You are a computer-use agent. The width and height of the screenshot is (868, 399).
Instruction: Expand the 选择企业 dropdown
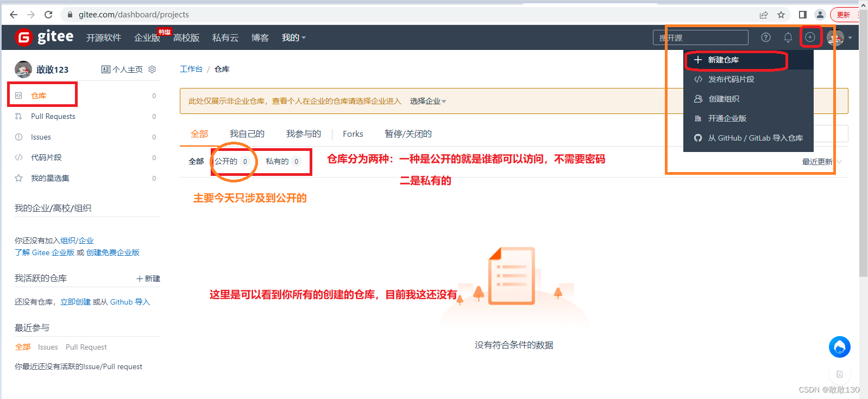click(x=428, y=101)
